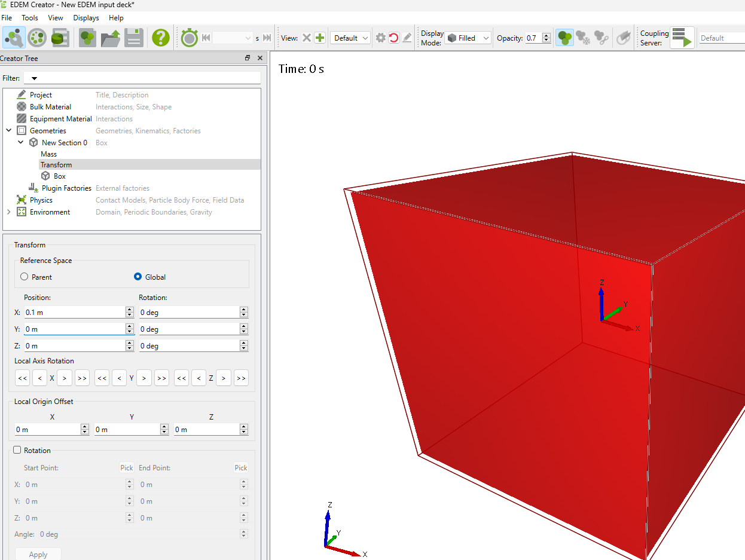Open the Displays menu

[86, 18]
